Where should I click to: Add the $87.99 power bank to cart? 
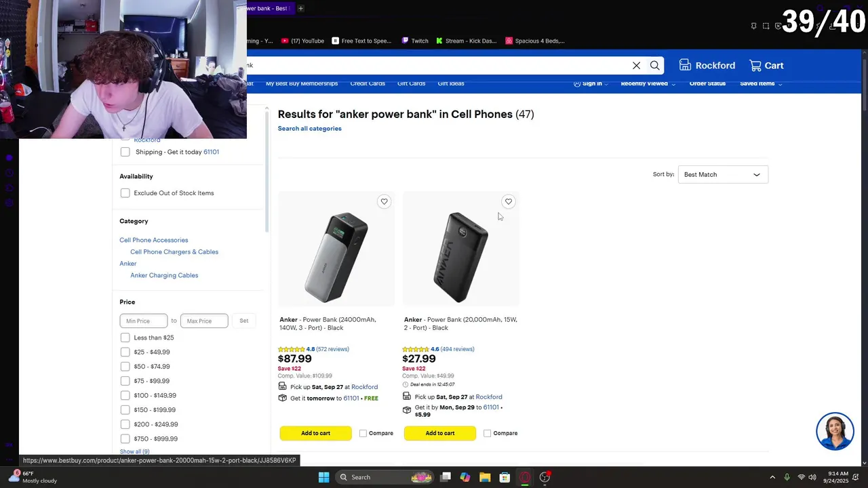point(315,433)
